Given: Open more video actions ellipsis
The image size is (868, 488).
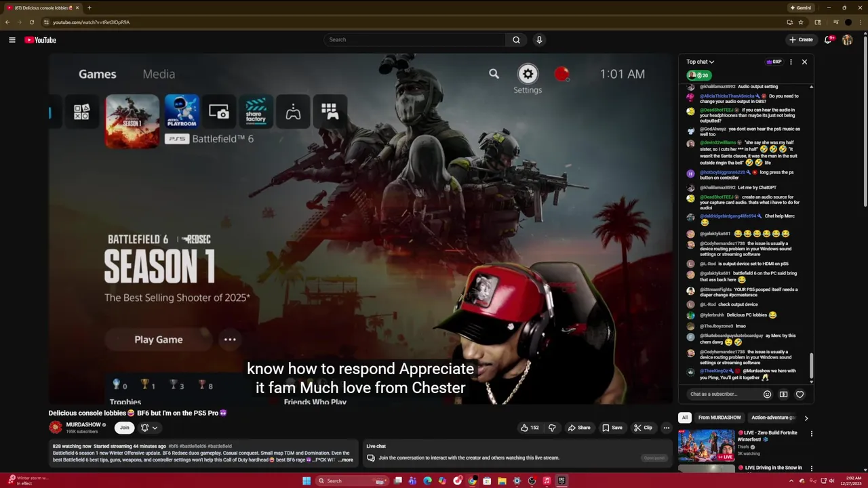Looking at the screenshot, I should point(667,428).
